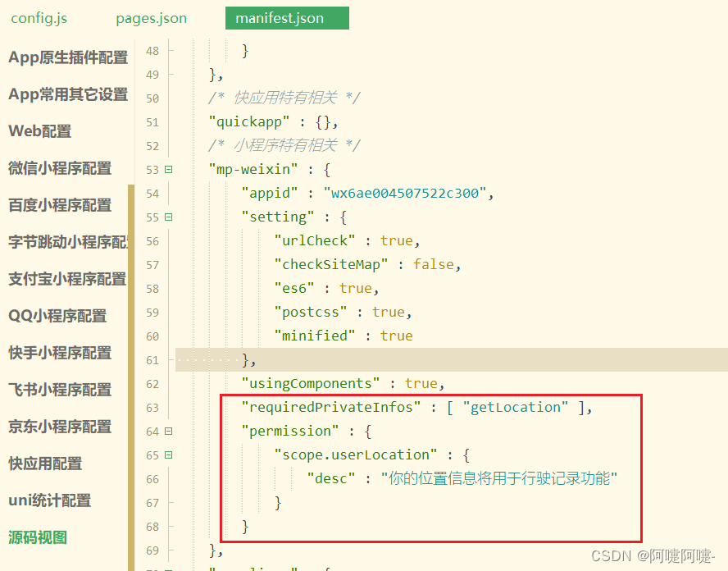728x571 pixels.
Task: Open QQ小程序配置 section
Action: click(x=57, y=316)
